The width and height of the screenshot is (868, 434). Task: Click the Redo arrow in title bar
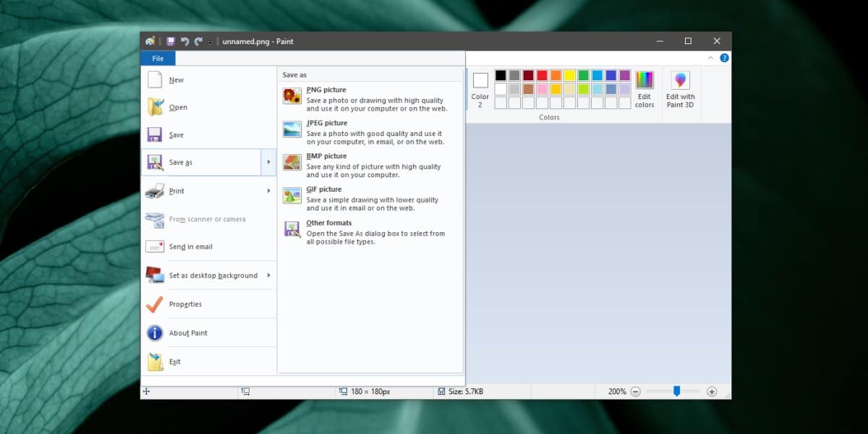click(x=198, y=42)
